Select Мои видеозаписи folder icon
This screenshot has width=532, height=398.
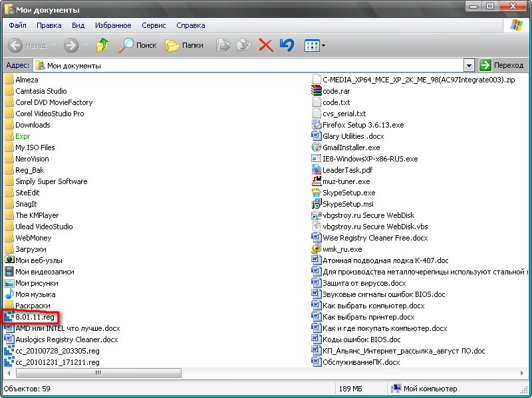(9, 272)
